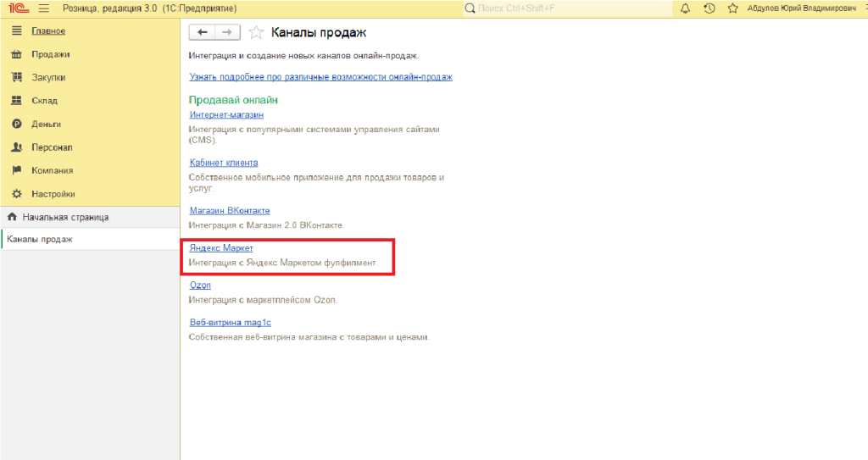
Task: Click the Продавай онлайн heading
Action: click(x=233, y=100)
